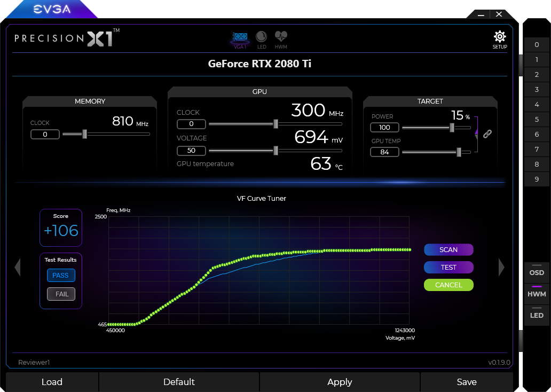Click the purple target priority arrow
The image size is (551, 392).
click(476, 130)
